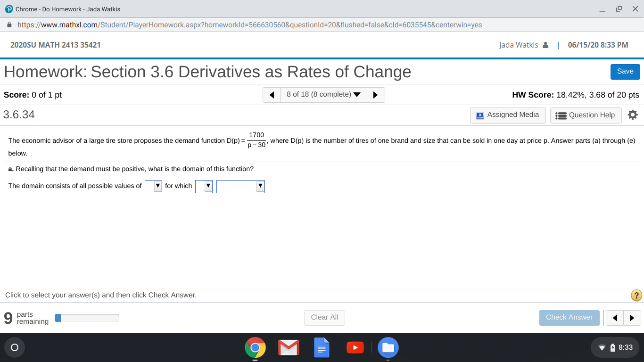
Task: Open the settings gear icon
Action: (x=633, y=115)
